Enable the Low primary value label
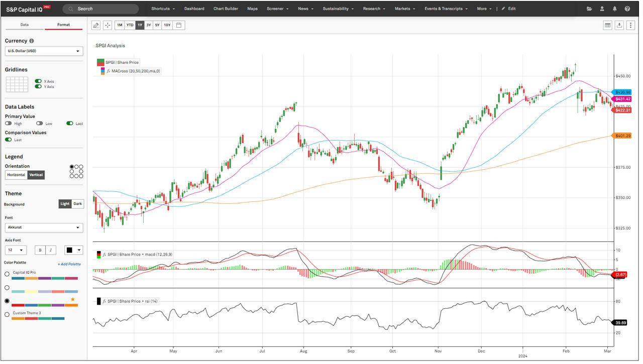 coord(40,124)
